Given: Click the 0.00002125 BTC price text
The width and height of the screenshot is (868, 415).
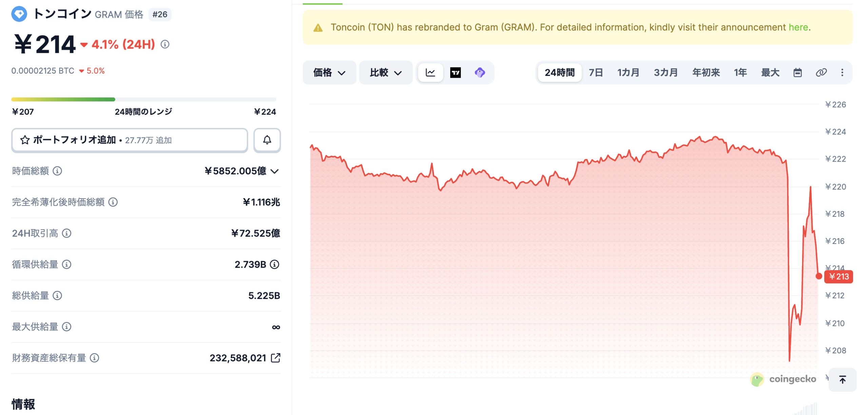Looking at the screenshot, I should point(43,71).
